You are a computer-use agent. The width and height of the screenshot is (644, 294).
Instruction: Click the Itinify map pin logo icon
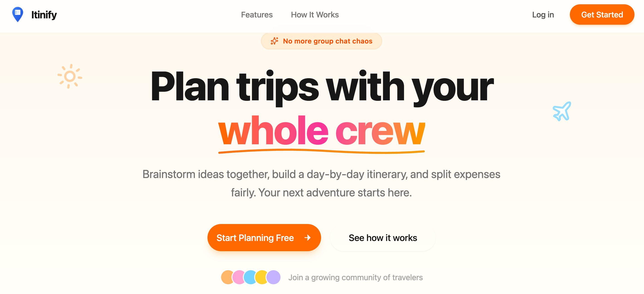point(17,14)
